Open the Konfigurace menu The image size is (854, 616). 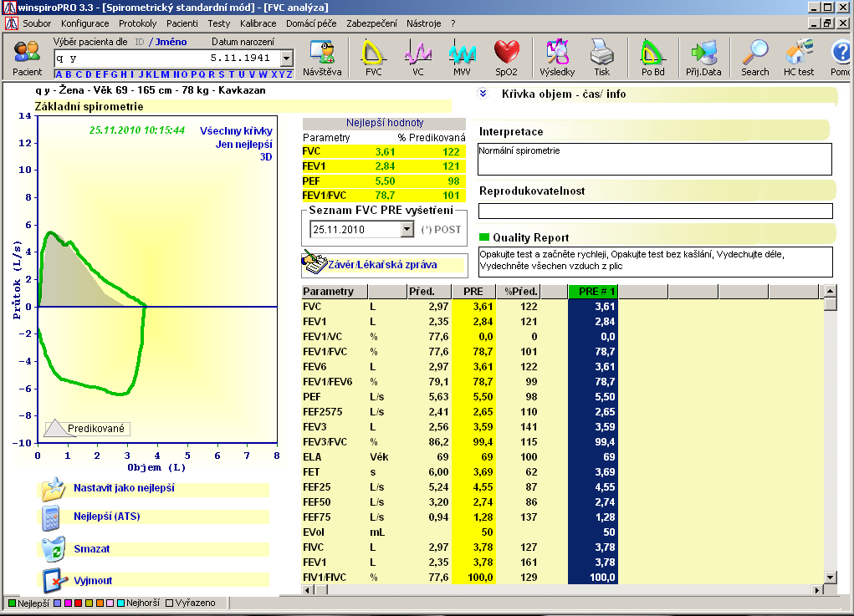[85, 23]
